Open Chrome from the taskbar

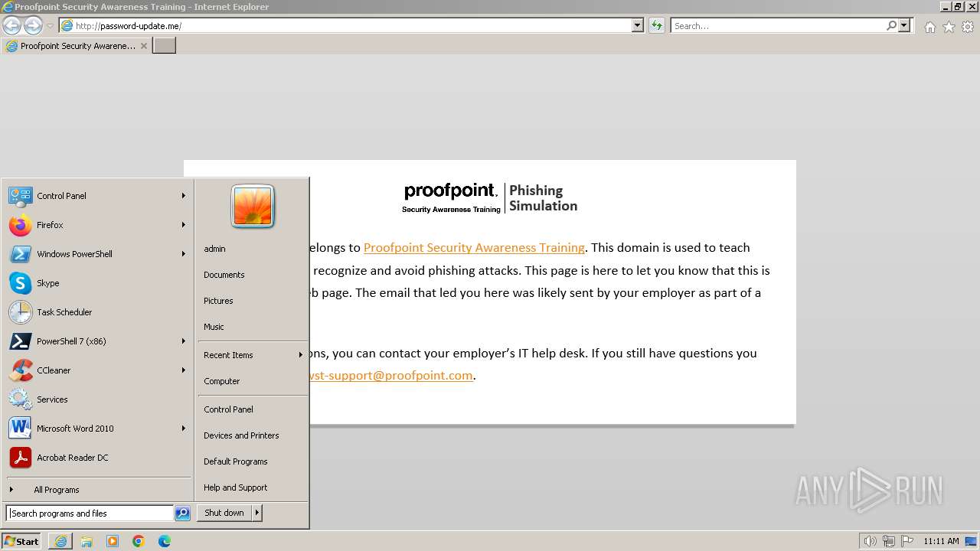tap(139, 541)
